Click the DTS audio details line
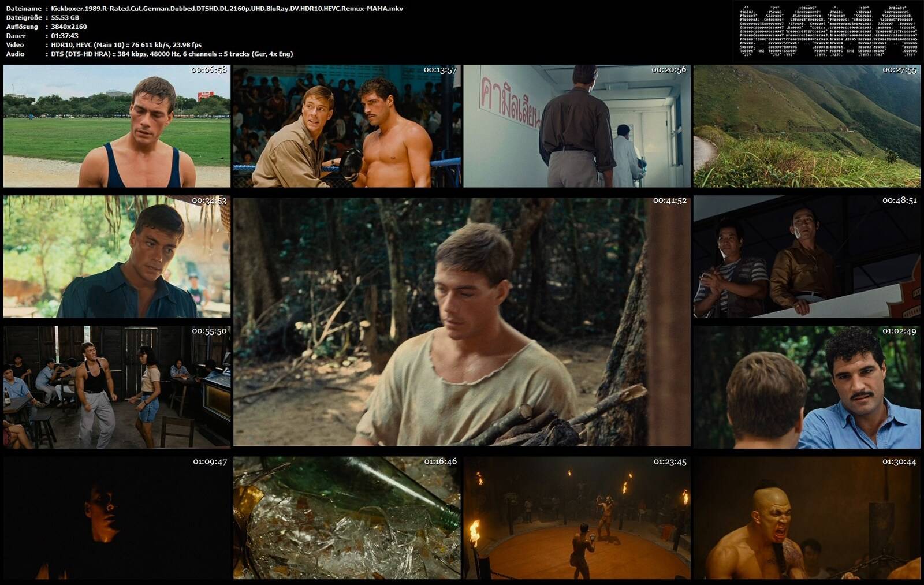 (x=172, y=54)
